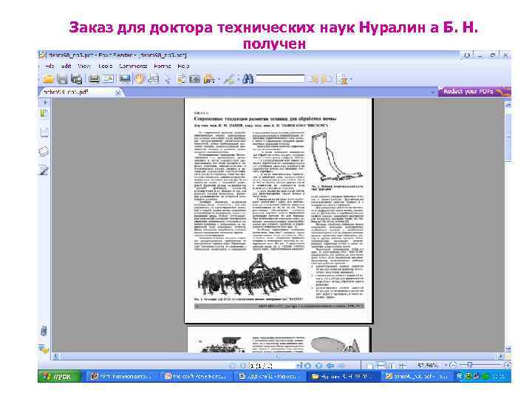Image resolution: width=532 pixels, height=399 pixels.
Task: Go to the previous page button
Action: pos(243,366)
